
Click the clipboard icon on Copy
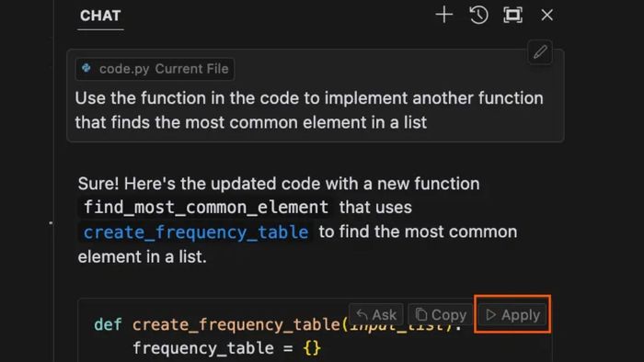pyautogui.click(x=421, y=314)
